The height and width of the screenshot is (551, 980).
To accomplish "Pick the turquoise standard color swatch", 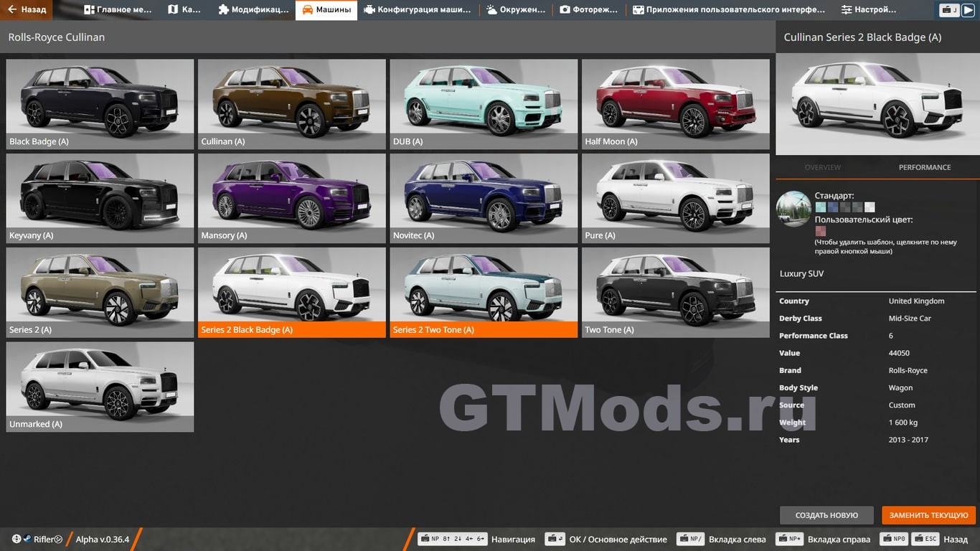I will 820,207.
